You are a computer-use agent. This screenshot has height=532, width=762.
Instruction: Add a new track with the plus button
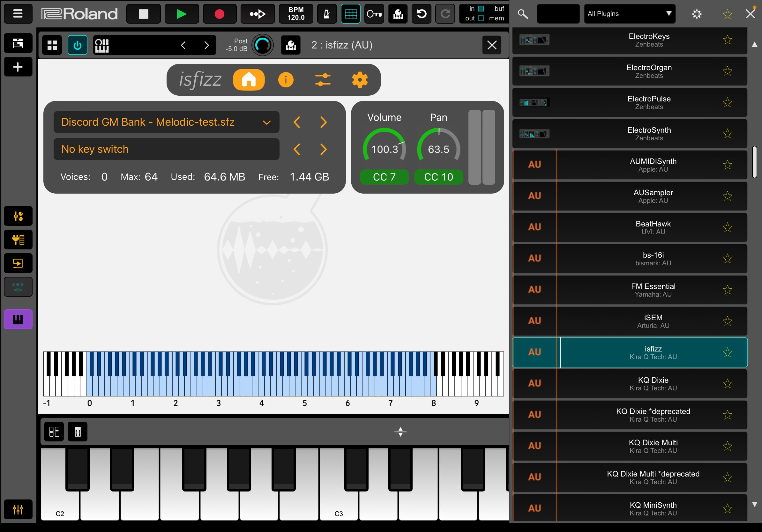pyautogui.click(x=18, y=67)
